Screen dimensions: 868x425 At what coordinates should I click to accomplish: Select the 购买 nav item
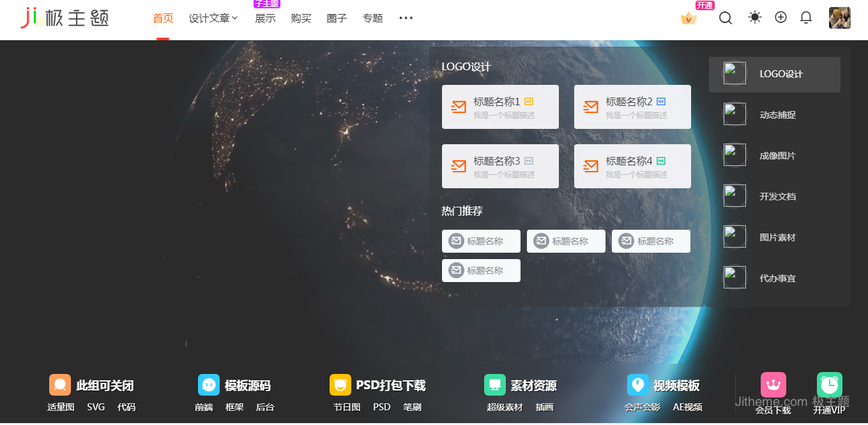click(x=301, y=19)
